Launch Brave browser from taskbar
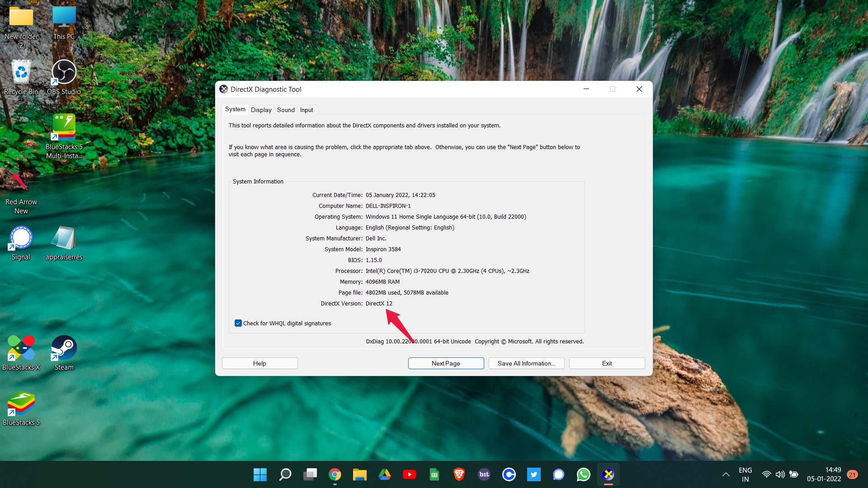 pyautogui.click(x=459, y=474)
